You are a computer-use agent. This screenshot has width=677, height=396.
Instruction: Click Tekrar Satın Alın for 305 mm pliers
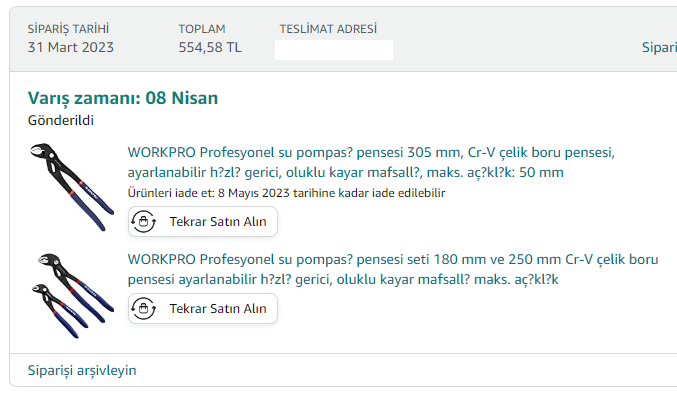click(x=202, y=222)
